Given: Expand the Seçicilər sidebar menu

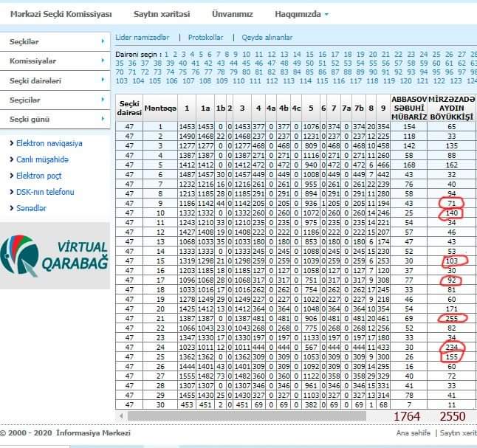Looking at the screenshot, I should (55, 100).
